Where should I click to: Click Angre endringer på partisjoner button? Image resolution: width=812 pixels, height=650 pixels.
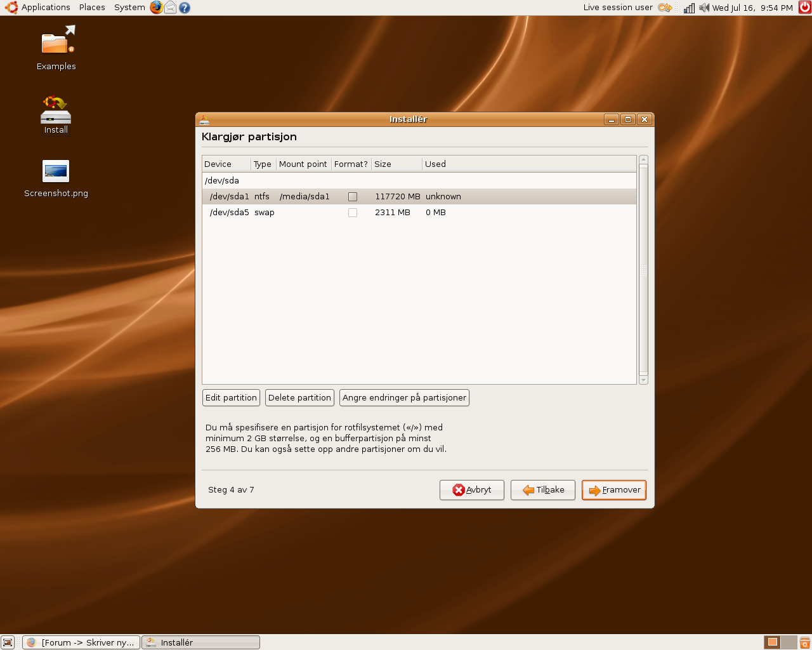(404, 398)
